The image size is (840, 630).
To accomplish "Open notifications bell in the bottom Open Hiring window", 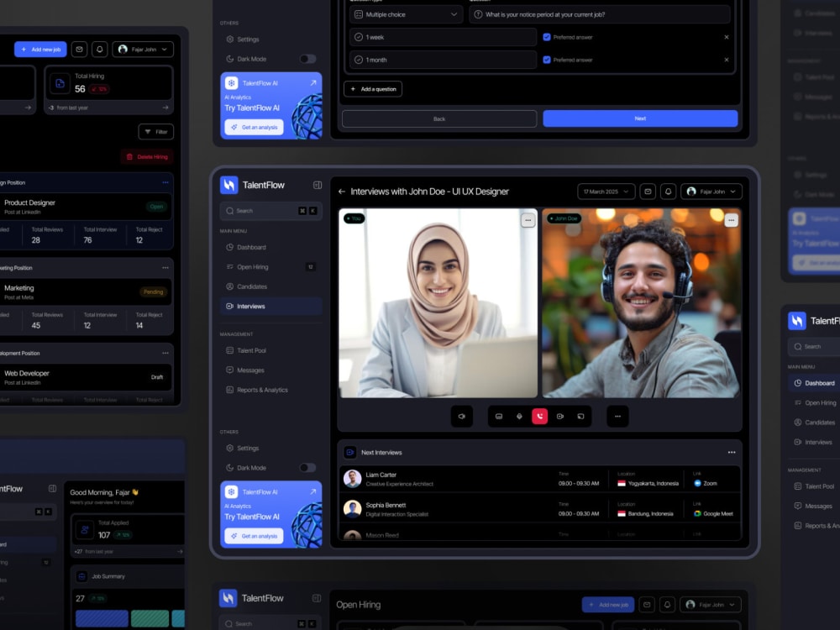I will point(668,604).
